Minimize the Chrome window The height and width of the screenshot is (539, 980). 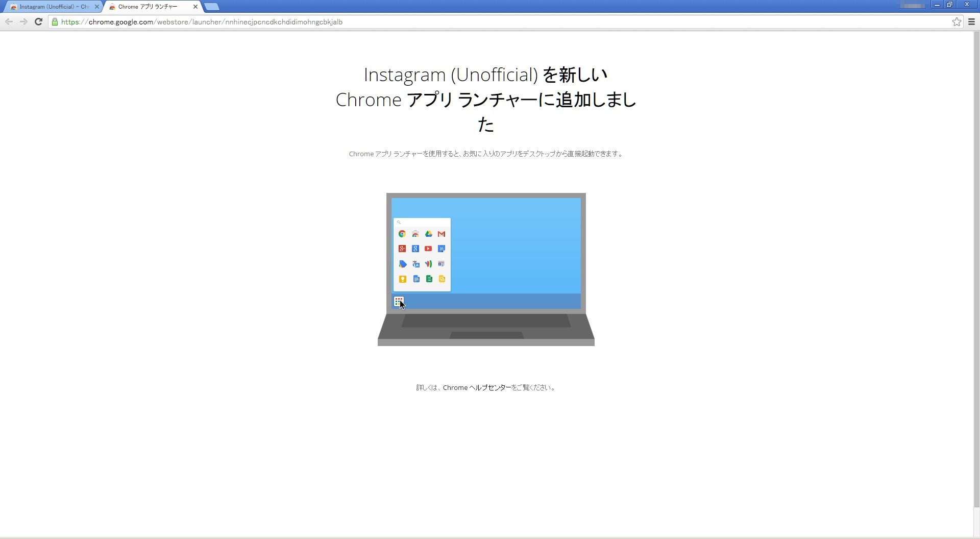tap(937, 5)
